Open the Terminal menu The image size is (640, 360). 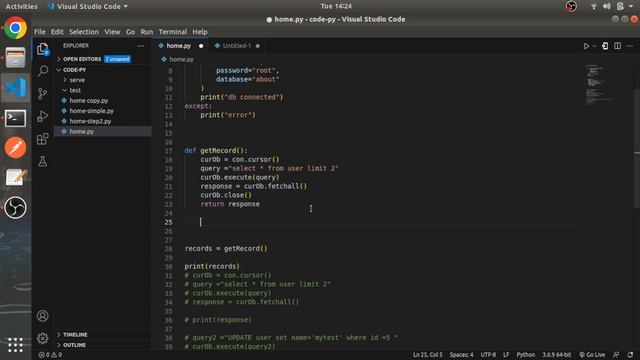173,32
